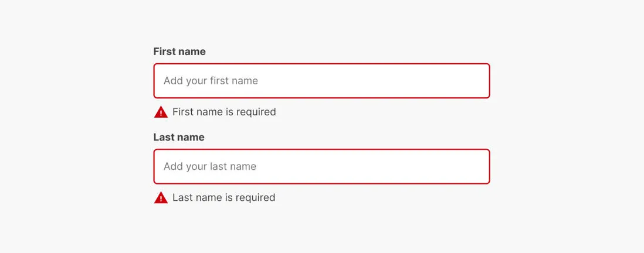Tap the exclamation mark in first name alert icon
Image resolution: width=644 pixels, height=253 pixels.
[x=161, y=113]
